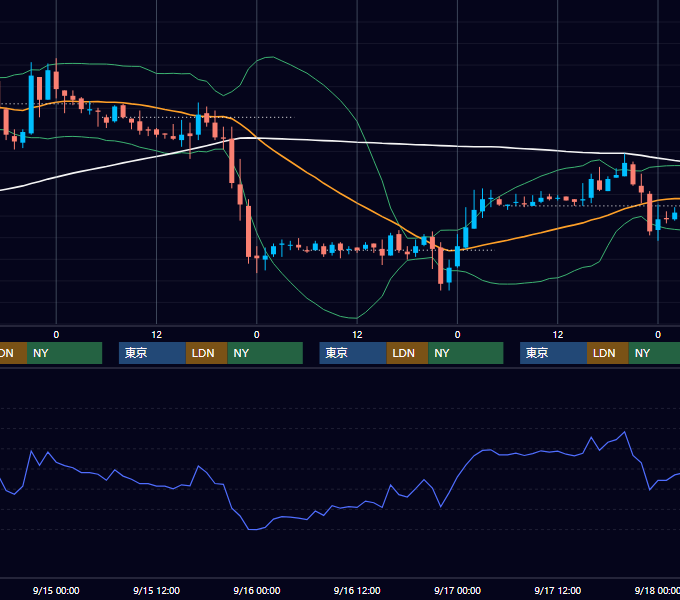Select the 9/16 東京 session block
680x600 pixels.
click(353, 353)
